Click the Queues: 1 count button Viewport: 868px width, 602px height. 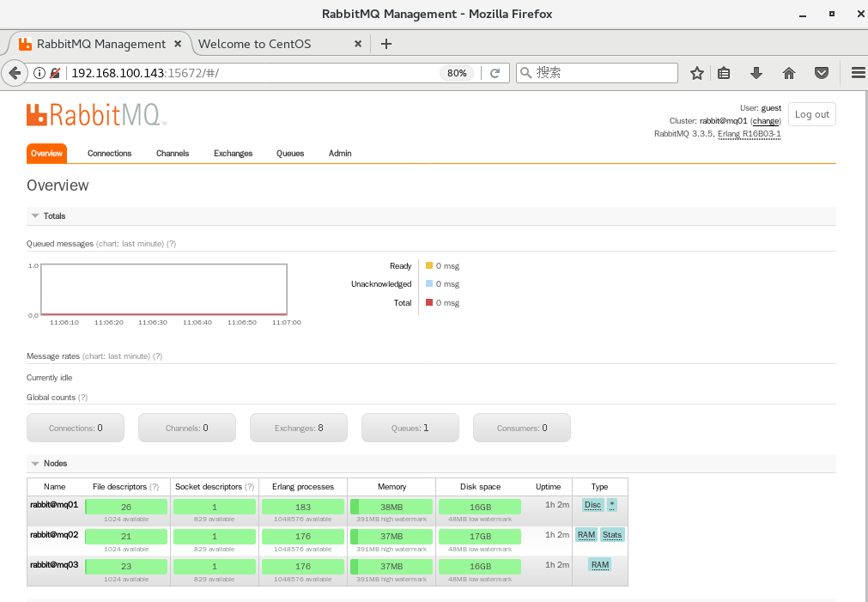coord(410,428)
